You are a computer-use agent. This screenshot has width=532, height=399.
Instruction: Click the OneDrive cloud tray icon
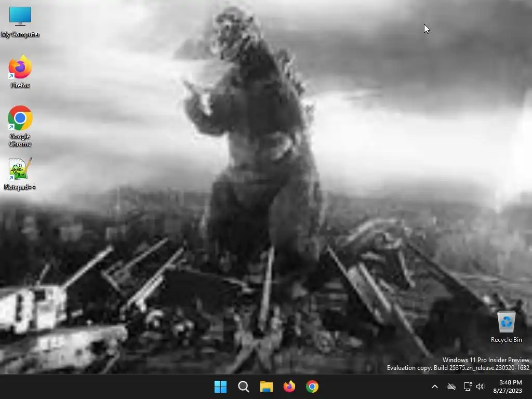point(451,387)
